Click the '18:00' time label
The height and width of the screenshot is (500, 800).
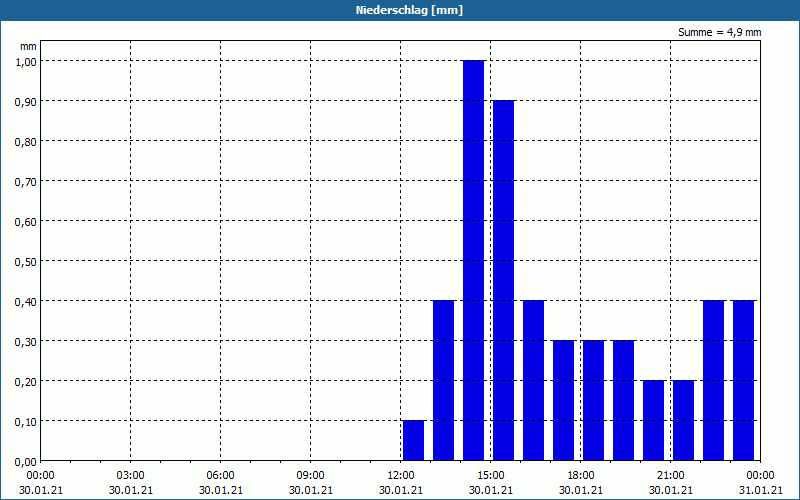pyautogui.click(x=581, y=476)
